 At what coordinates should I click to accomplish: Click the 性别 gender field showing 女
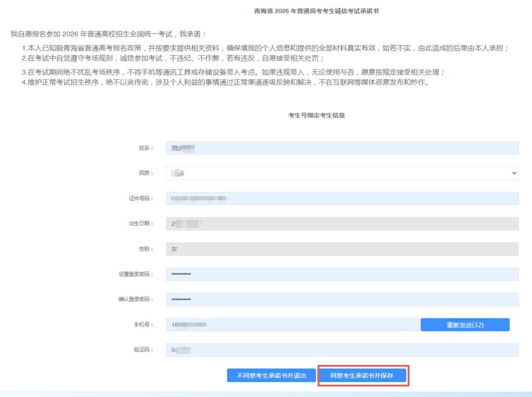342,249
